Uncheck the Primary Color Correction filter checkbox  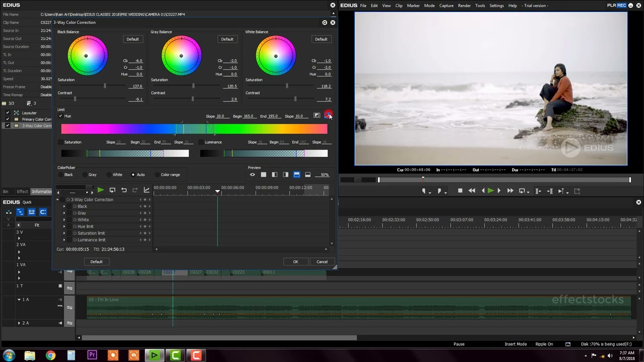click(x=8, y=119)
